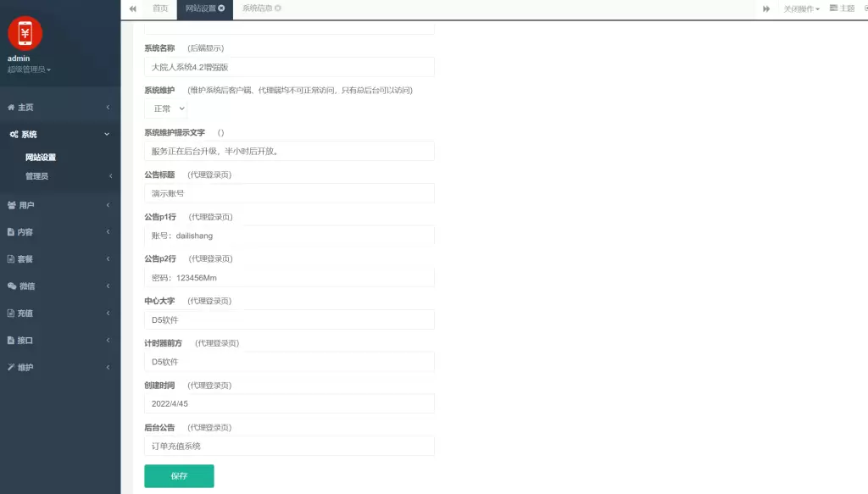The width and height of the screenshot is (868, 494).
Task: Click the users icon beside 用户
Action: click(12, 205)
